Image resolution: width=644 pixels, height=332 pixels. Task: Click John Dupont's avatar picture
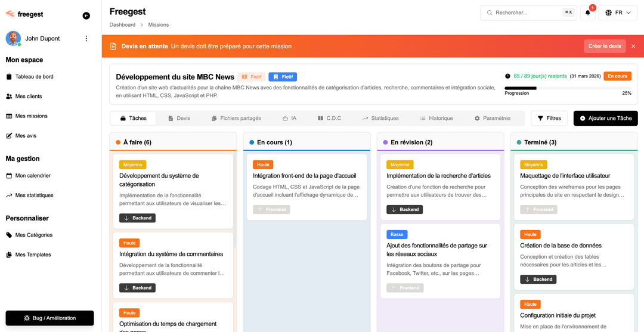[x=13, y=39]
